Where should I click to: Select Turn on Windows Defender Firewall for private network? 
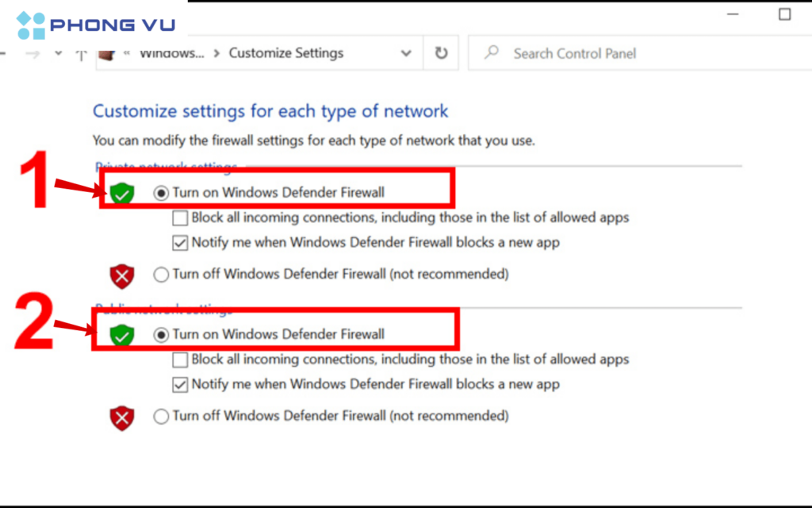point(161,192)
